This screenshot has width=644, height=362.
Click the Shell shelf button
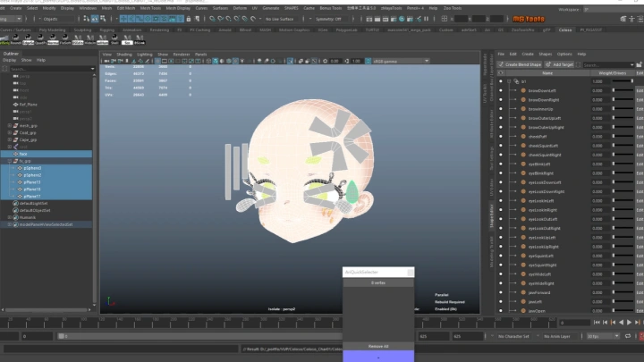pyautogui.click(x=114, y=39)
